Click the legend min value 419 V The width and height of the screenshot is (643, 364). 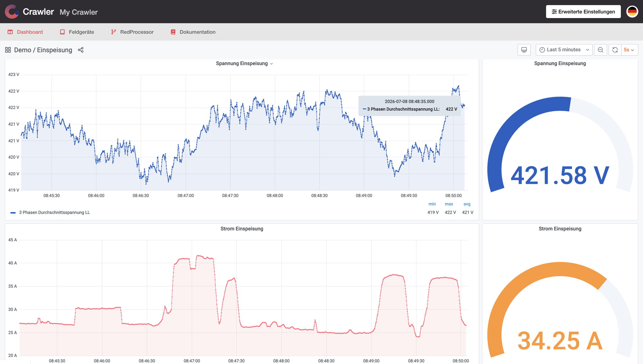click(433, 212)
